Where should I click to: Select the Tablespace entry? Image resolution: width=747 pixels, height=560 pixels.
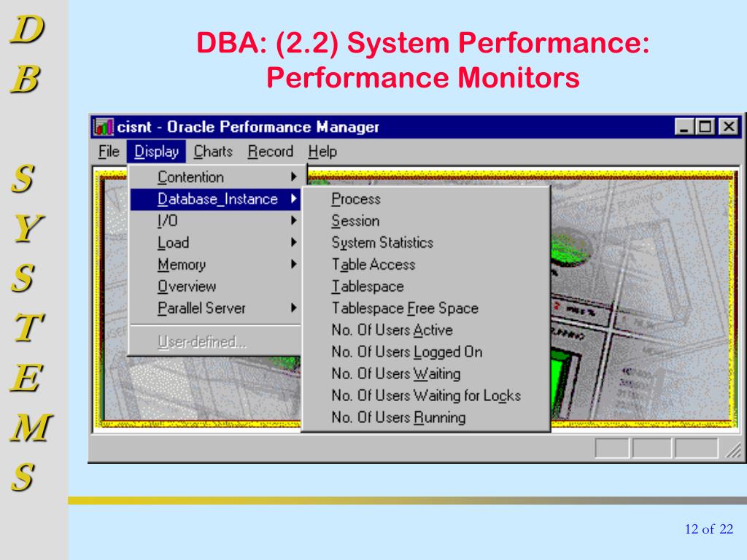coord(426,287)
